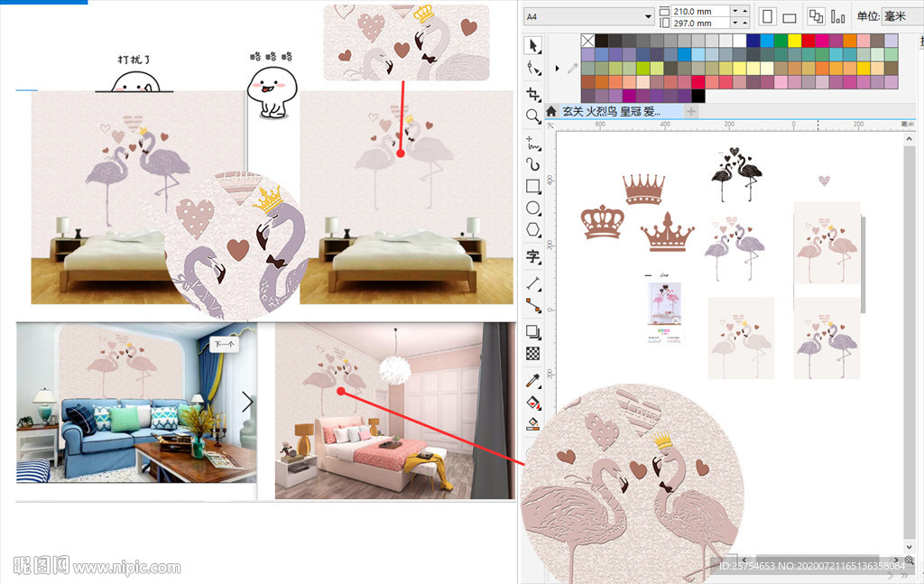Viewport: 924px width, 584px height.
Task: Choose the dark blue swatch in top row
Action: (x=753, y=41)
